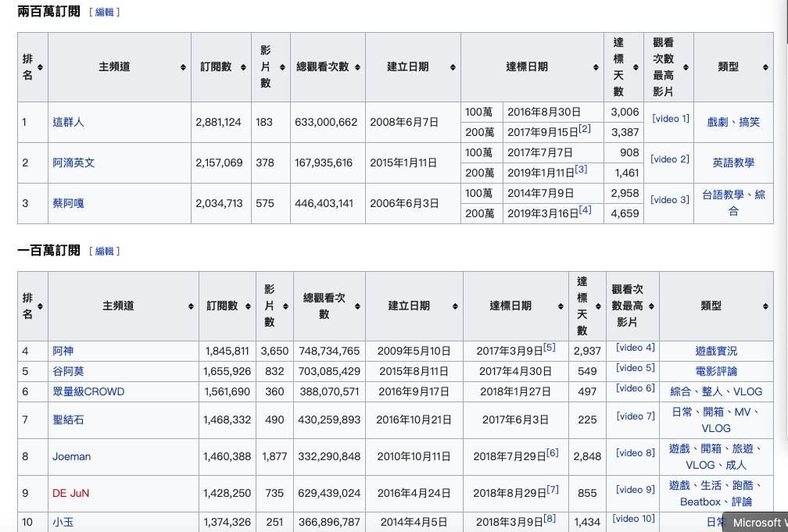
Task: Jump to footnote [2] citation
Action: click(585, 129)
